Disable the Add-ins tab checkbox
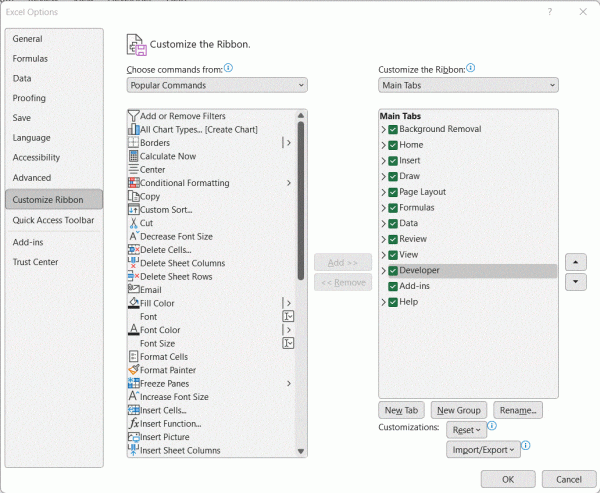600x493 pixels. pyautogui.click(x=393, y=286)
